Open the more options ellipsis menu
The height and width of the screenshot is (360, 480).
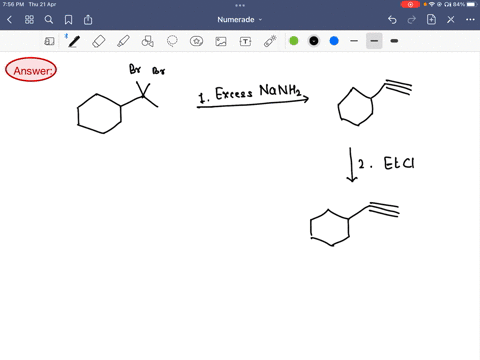pos(470,20)
